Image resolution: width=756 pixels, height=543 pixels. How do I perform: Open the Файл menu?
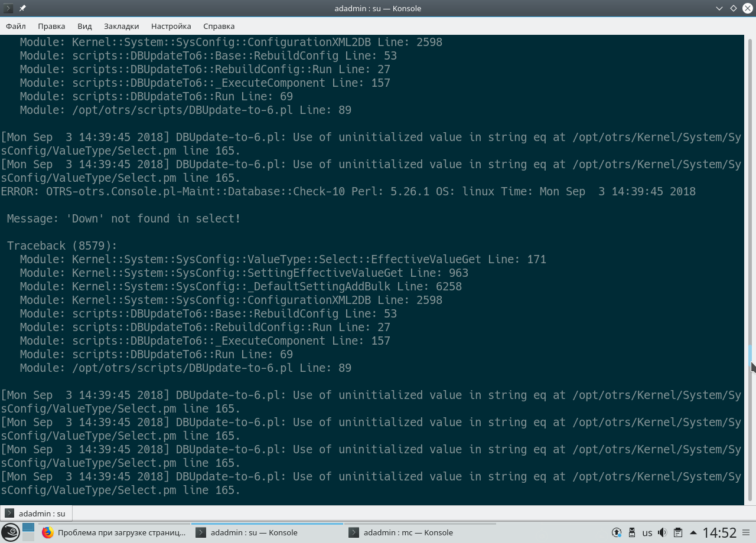pyautogui.click(x=16, y=26)
